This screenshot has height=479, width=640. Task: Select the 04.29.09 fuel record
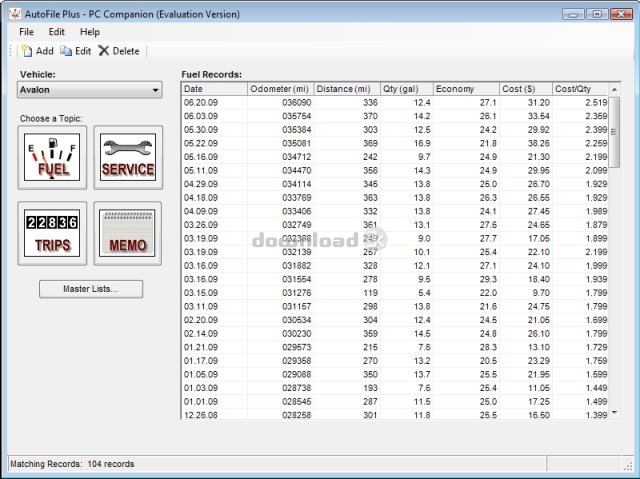click(x=395, y=184)
